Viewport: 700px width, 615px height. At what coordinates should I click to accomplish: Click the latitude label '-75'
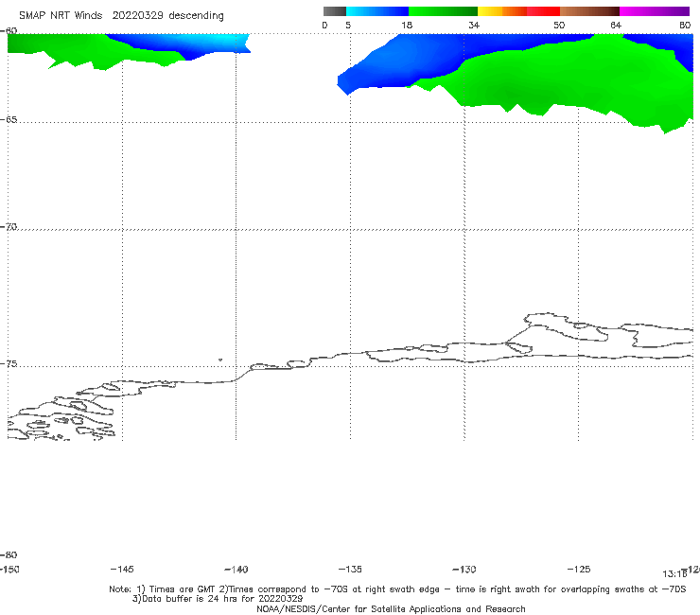click(x=9, y=364)
